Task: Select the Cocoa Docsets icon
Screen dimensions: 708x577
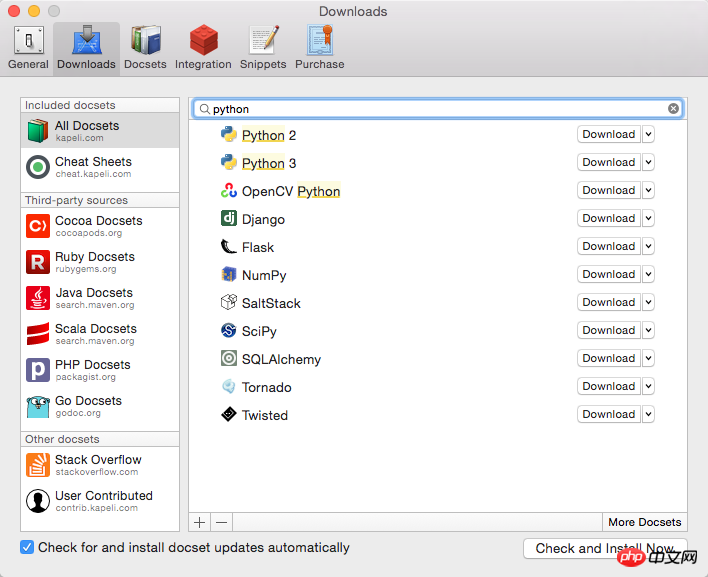Action: 37,226
